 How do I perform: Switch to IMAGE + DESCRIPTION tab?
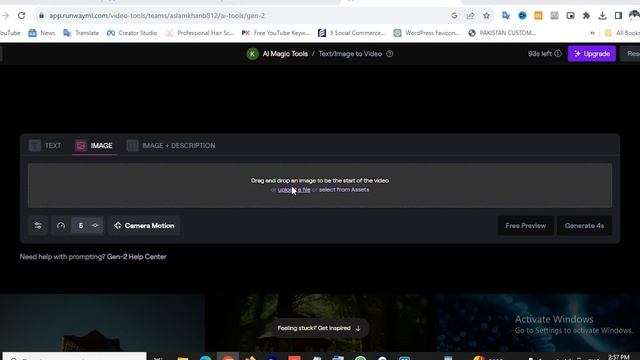[x=171, y=145]
